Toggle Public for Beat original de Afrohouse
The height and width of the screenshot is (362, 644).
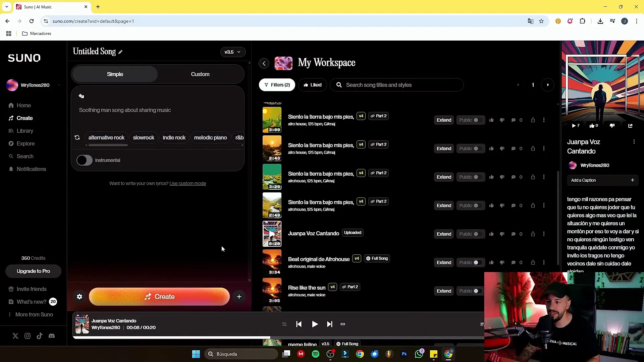click(x=471, y=262)
